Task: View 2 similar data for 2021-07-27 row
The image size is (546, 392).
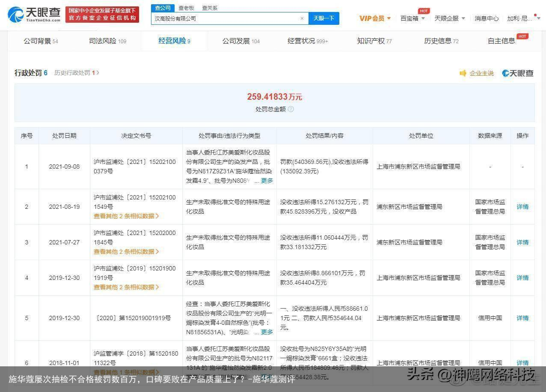Action: [x=126, y=252]
